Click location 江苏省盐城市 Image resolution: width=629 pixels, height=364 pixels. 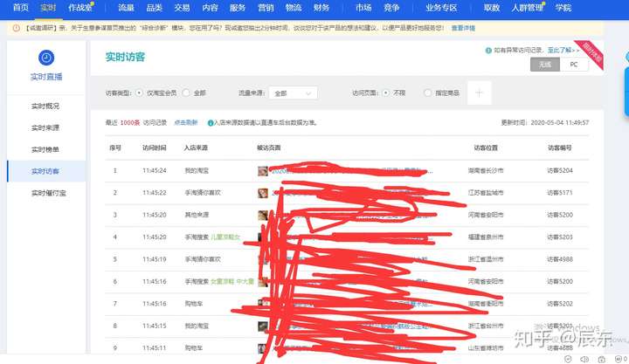[486, 193]
